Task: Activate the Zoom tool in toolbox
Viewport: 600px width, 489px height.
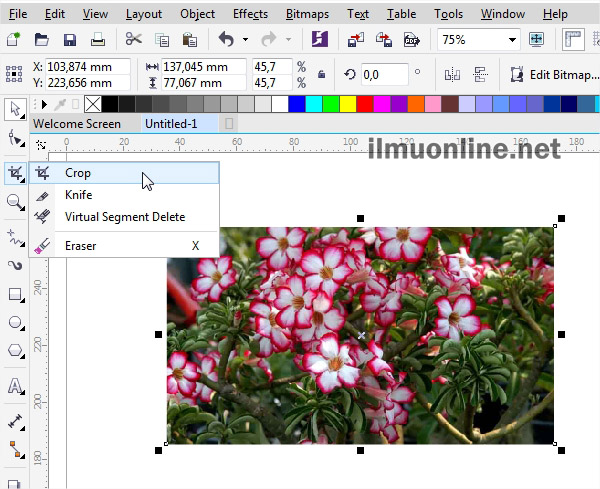Action: click(x=15, y=202)
